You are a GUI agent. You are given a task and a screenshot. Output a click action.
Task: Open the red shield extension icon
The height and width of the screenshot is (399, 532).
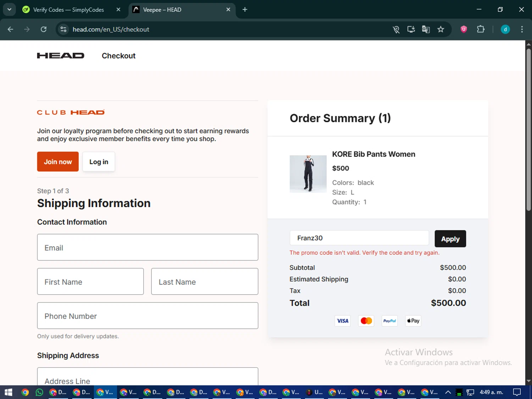pos(464,29)
